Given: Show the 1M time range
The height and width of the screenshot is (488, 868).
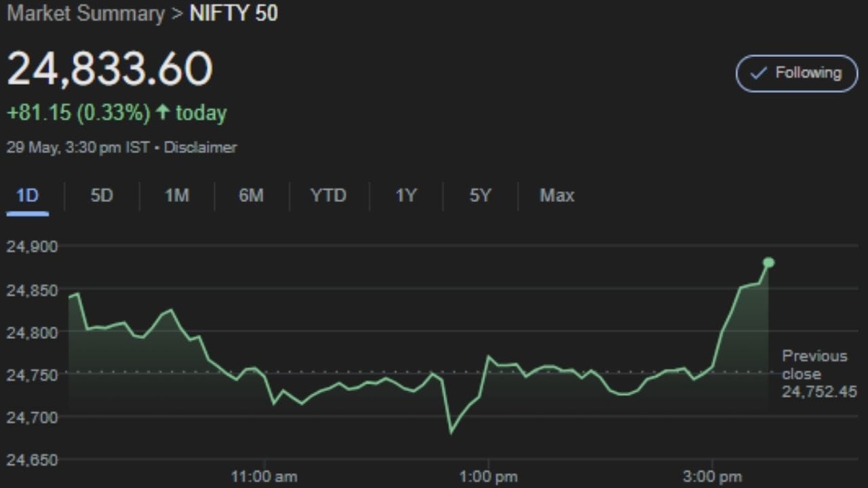Looking at the screenshot, I should (176, 196).
